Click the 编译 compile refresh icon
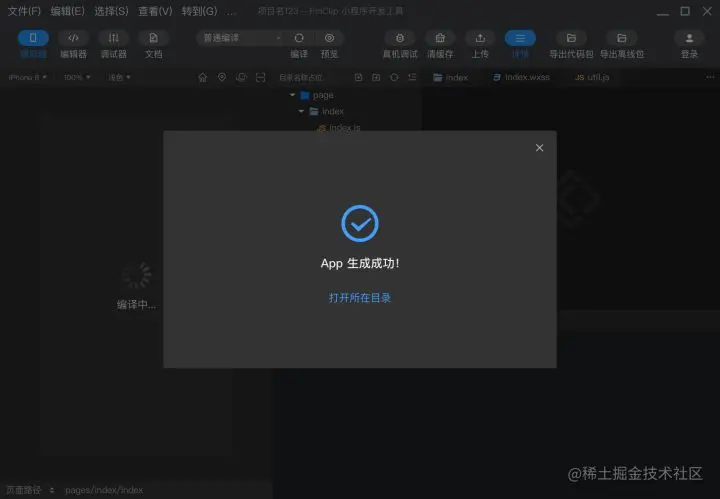720x499 pixels. pos(299,38)
